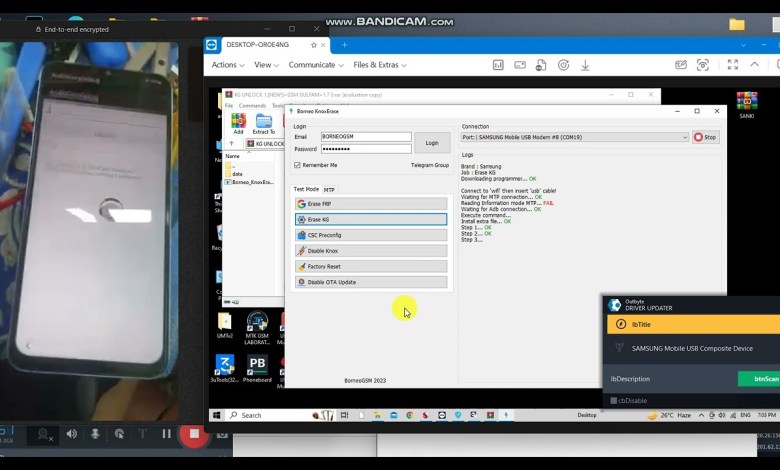
Task: Expand TeamViewer Communicate menu
Action: point(316,65)
